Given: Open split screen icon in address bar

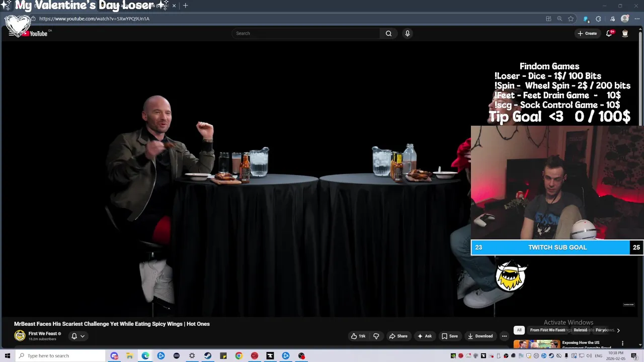Looking at the screenshot, I should (x=548, y=19).
